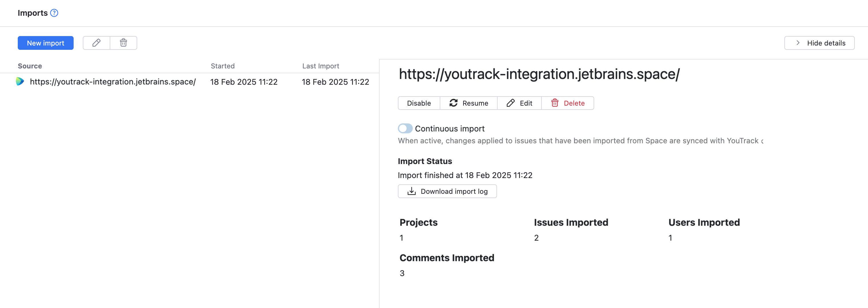Disable the Space import

[x=419, y=103]
